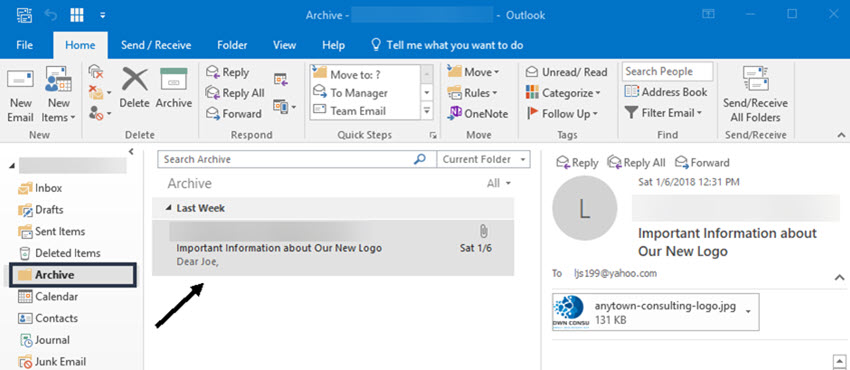Open Quick Steps dialog launcher
The height and width of the screenshot is (370, 850).
click(433, 135)
